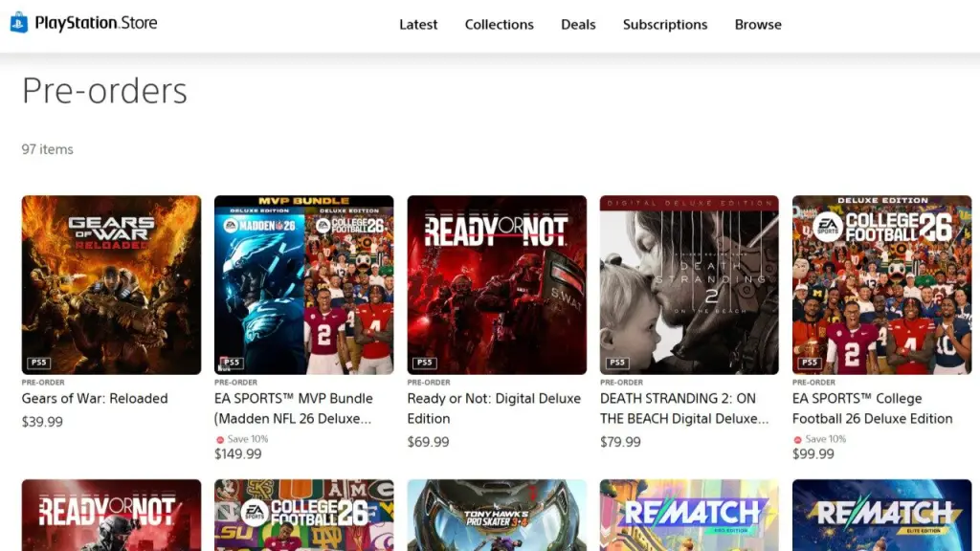Select Browse in the navigation bar
This screenshot has height=551, width=980.
pos(758,25)
